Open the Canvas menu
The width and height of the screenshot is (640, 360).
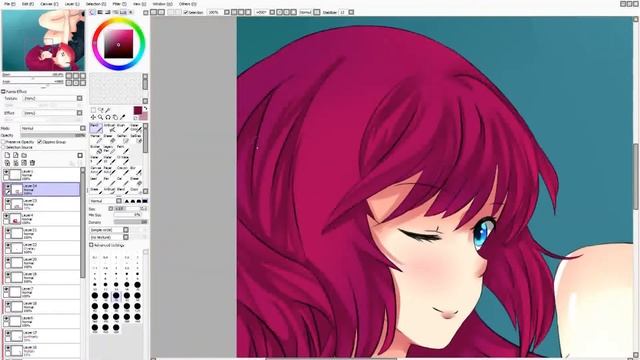[49, 4]
